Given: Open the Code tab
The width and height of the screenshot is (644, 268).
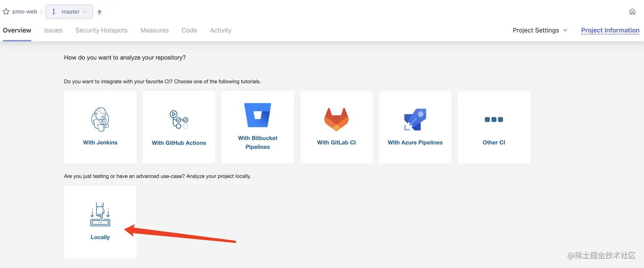Looking at the screenshot, I should [189, 30].
